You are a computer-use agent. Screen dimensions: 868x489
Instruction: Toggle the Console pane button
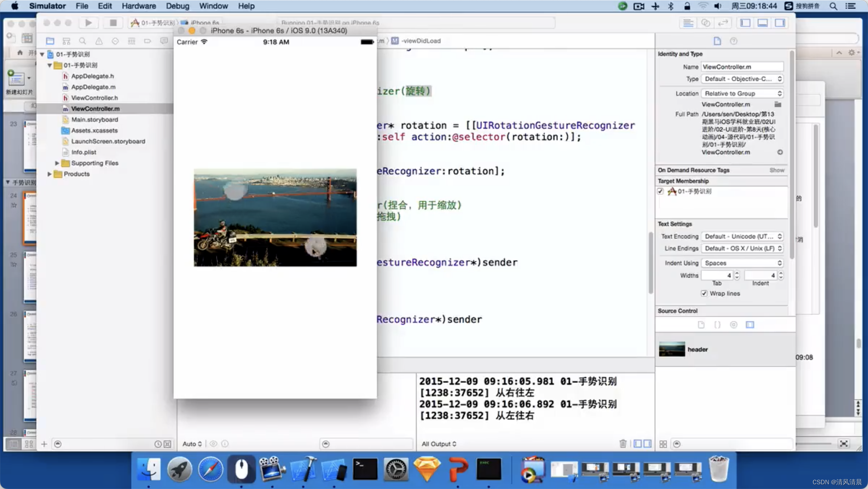coord(647,443)
